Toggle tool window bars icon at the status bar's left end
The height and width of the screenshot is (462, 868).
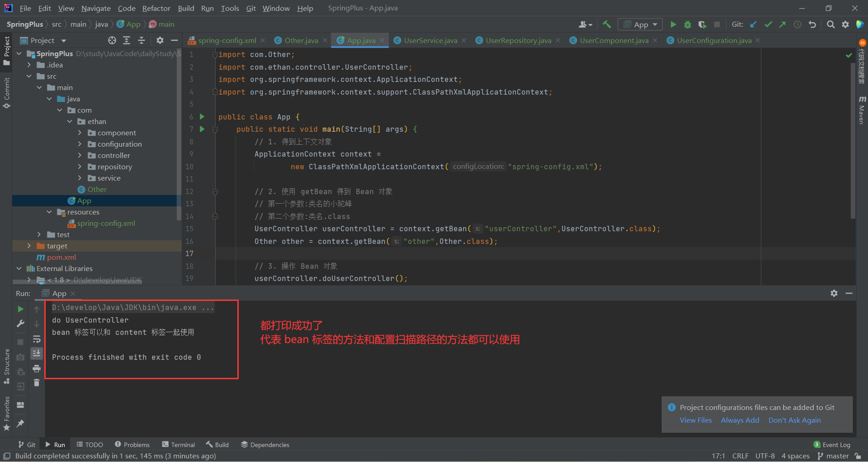click(x=7, y=456)
